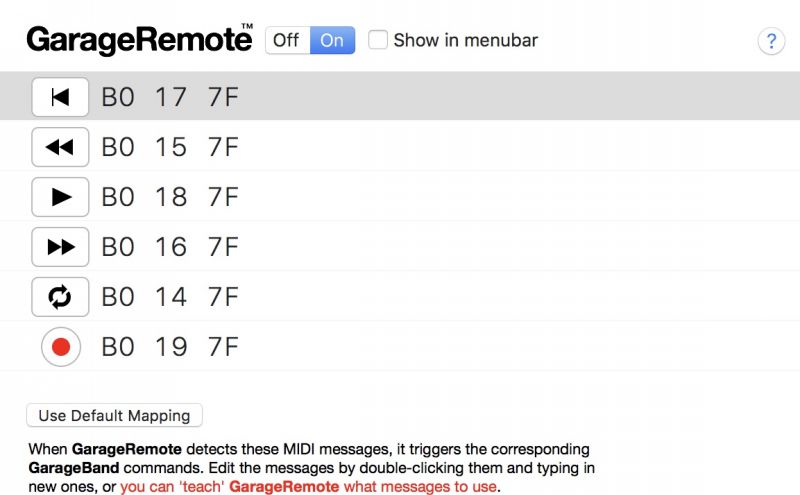Click the rewind transport icon
800x495 pixels.
tap(60, 147)
